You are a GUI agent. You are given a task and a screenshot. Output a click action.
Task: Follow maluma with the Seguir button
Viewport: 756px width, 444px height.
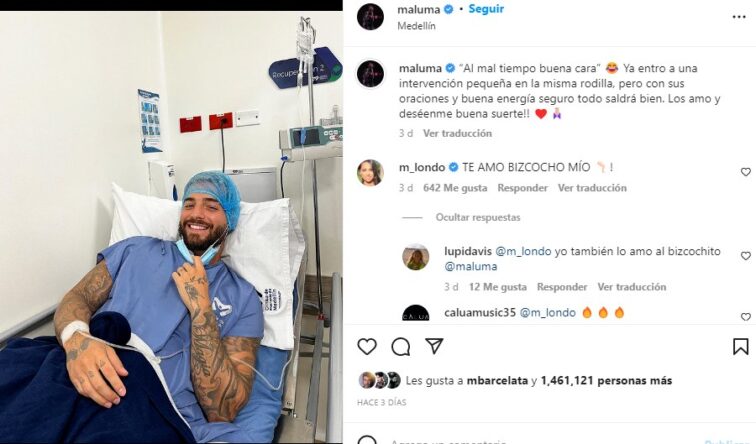coord(486,9)
